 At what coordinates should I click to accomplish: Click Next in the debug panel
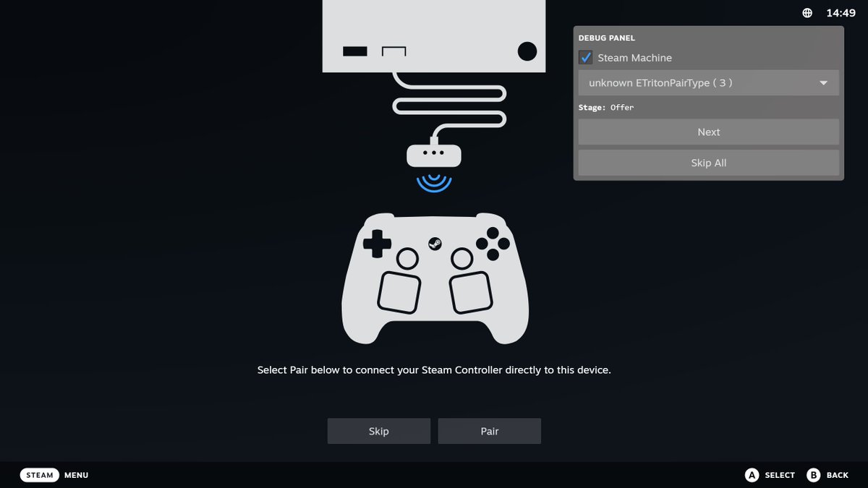[x=709, y=132]
